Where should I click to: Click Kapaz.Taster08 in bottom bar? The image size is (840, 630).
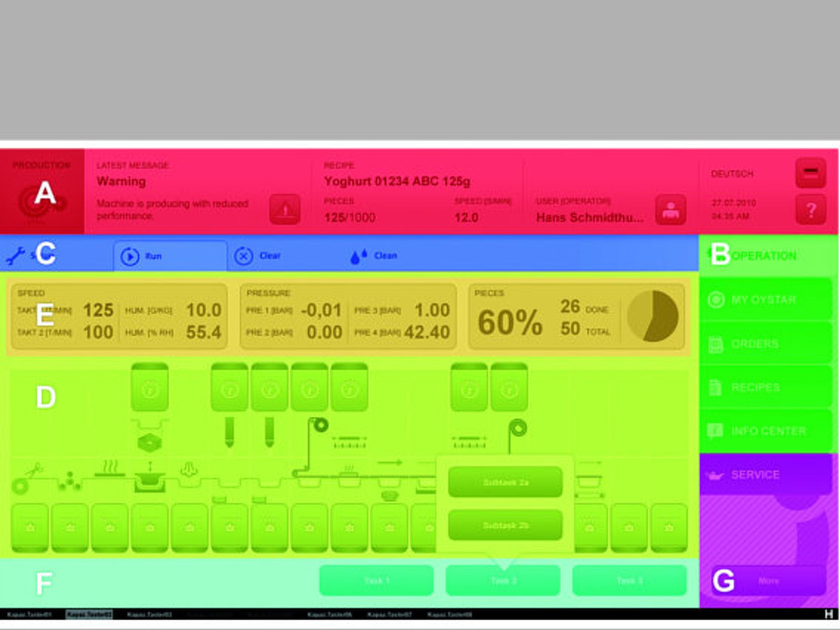pos(450,614)
